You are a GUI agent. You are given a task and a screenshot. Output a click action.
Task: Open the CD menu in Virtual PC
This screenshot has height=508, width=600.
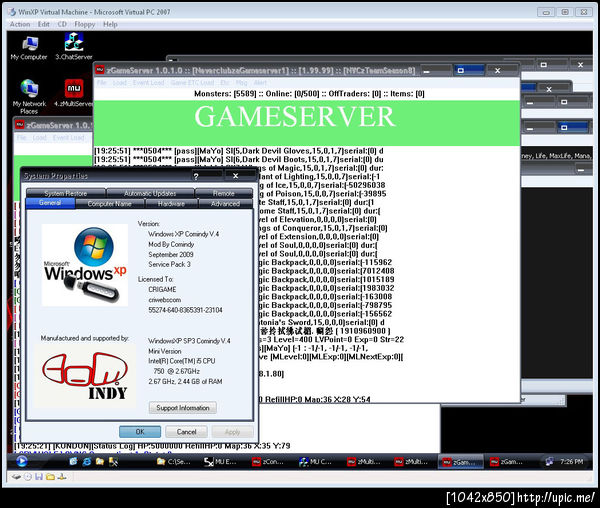point(62,24)
